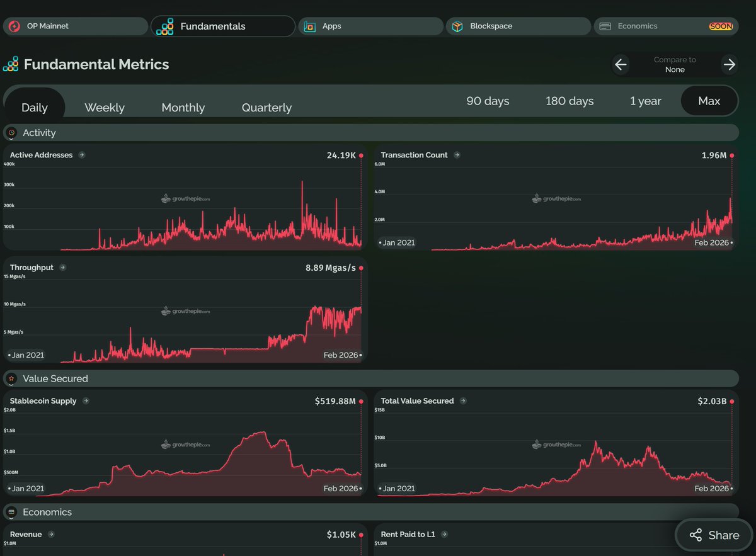Click the Activity section clock icon
The image size is (756, 556).
tap(11, 133)
